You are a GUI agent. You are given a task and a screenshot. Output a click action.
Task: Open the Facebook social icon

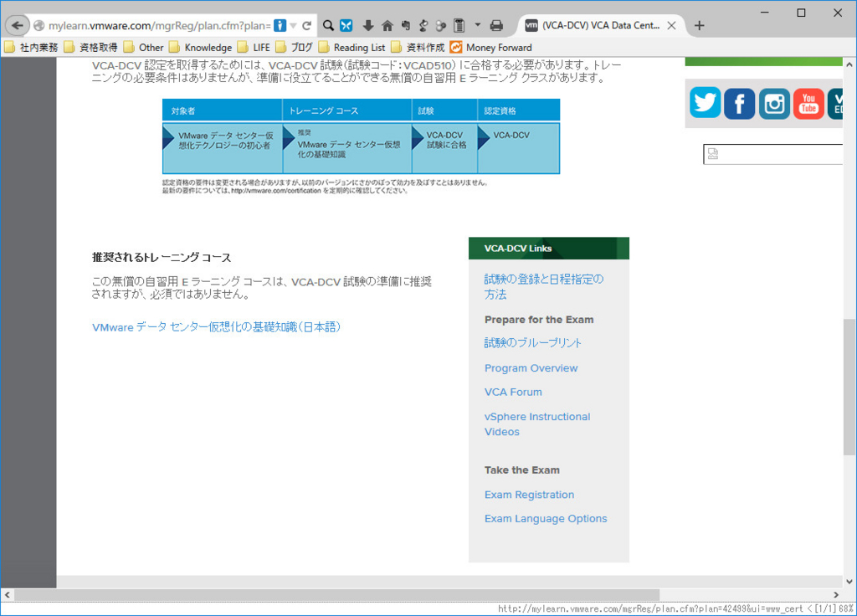[740, 103]
